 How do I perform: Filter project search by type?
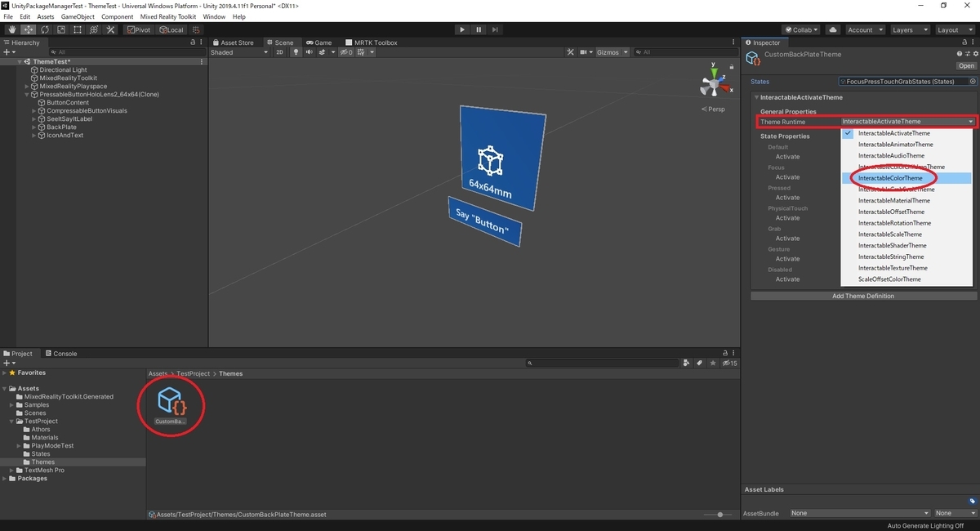tap(687, 363)
